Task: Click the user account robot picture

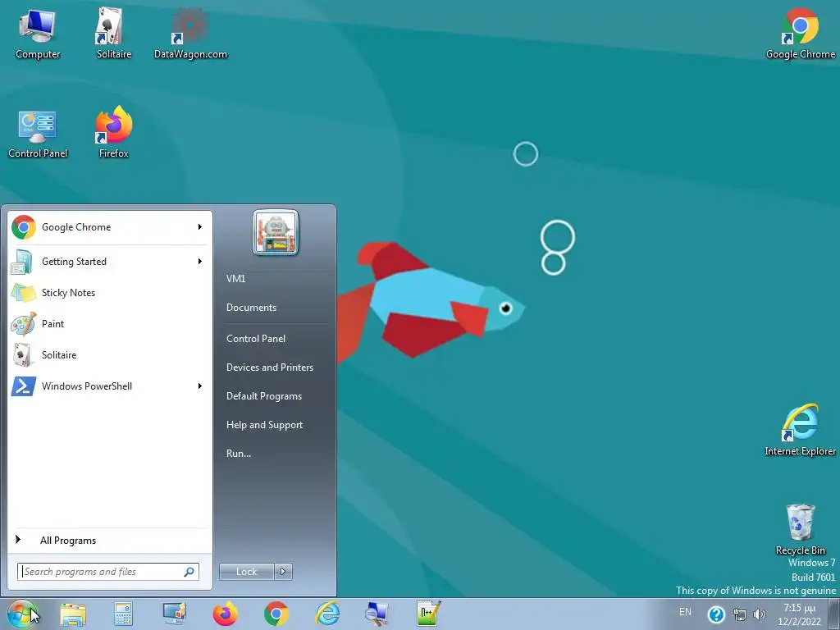Action: [x=276, y=232]
